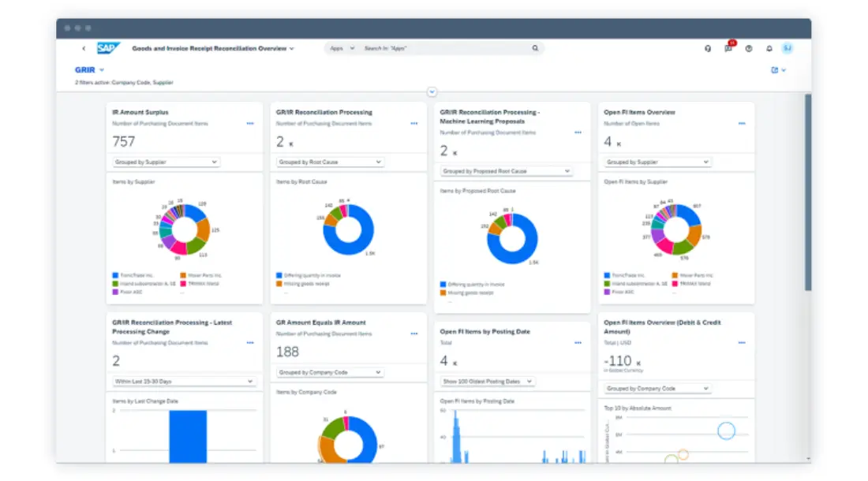Open more options on IR Amount Surplus card

click(x=250, y=123)
